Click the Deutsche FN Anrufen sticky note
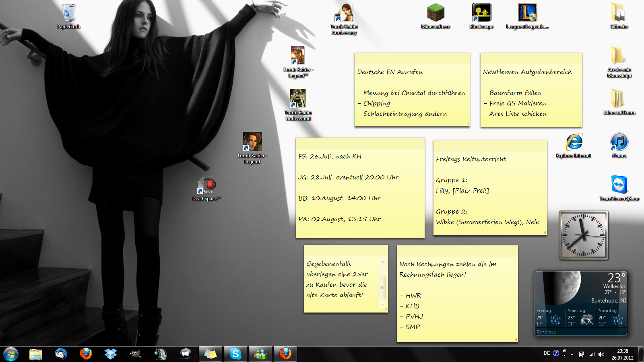Image resolution: width=644 pixels, height=362 pixels. 412,93
